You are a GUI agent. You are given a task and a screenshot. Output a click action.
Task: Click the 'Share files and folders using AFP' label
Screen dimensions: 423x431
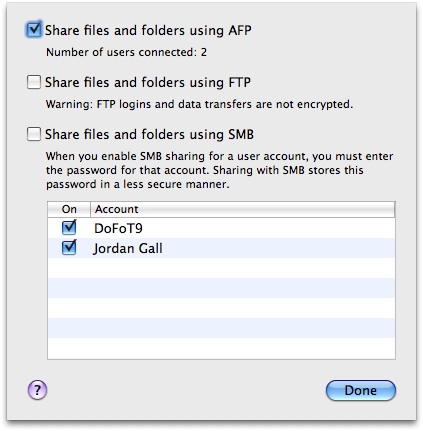point(148,30)
